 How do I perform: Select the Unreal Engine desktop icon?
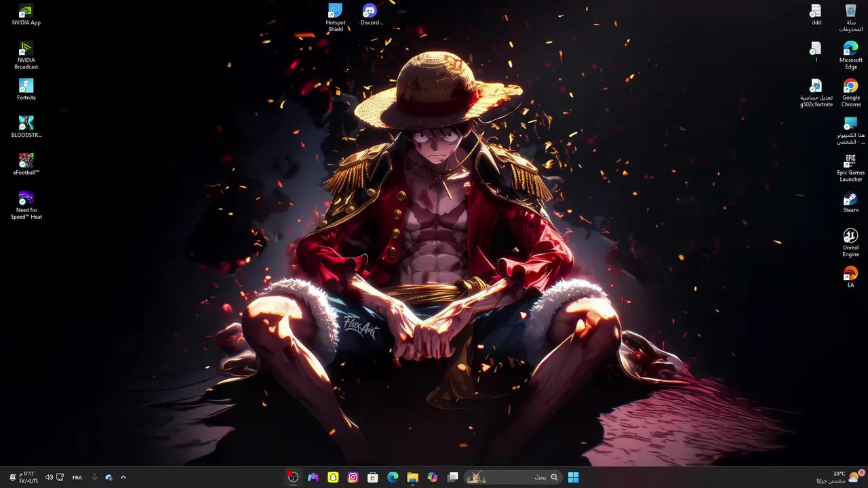850,243
